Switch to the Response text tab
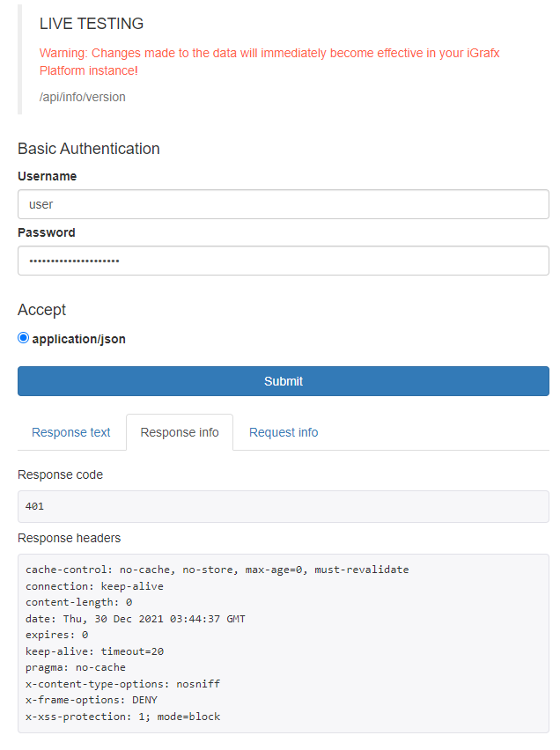The width and height of the screenshot is (560, 750). click(x=71, y=432)
